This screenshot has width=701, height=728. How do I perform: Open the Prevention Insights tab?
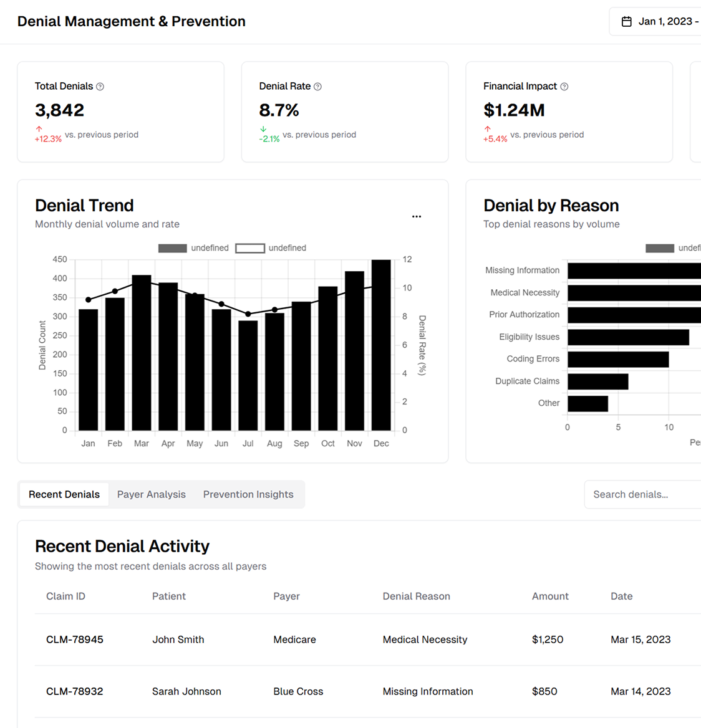click(x=248, y=494)
